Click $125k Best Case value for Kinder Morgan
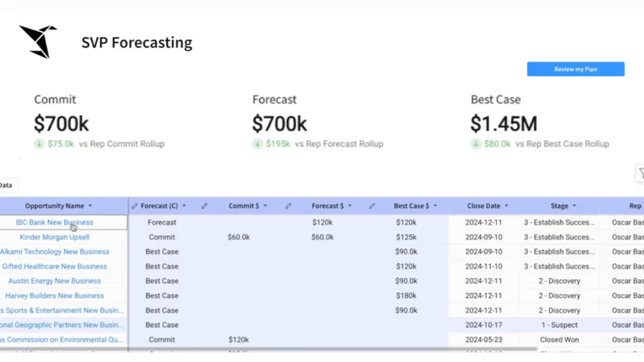This screenshot has height=362, width=644. tap(406, 237)
